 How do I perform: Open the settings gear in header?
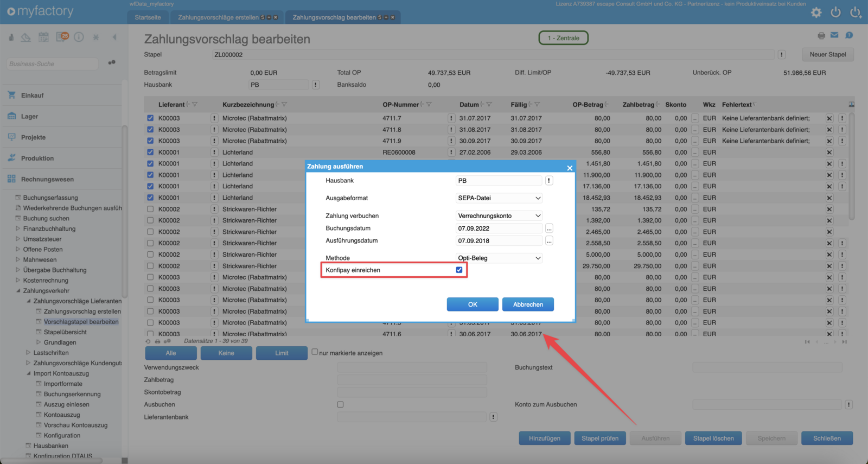816,12
